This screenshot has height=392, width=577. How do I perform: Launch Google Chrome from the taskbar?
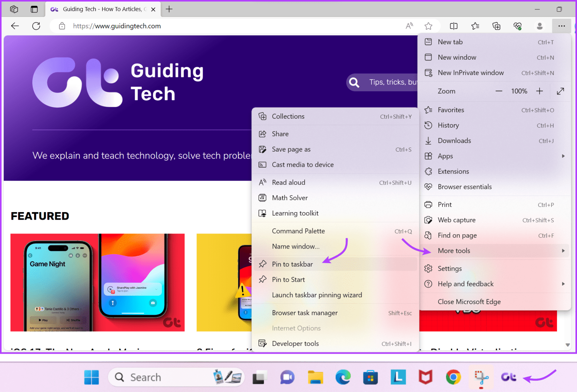pyautogui.click(x=453, y=377)
